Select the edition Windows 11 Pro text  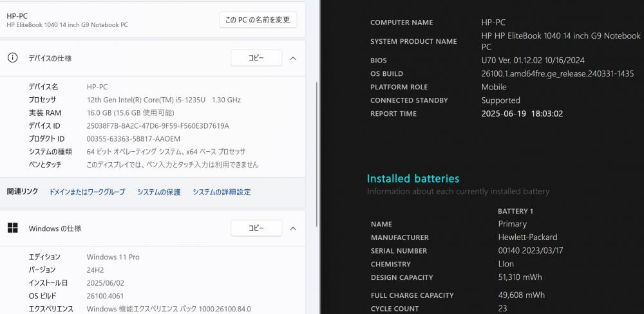coord(113,257)
